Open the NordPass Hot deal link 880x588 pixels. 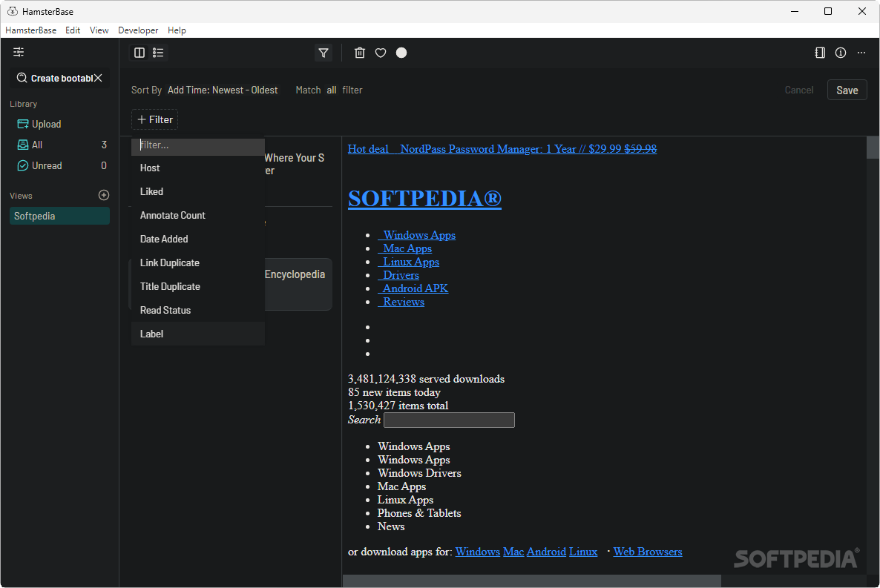pos(502,149)
